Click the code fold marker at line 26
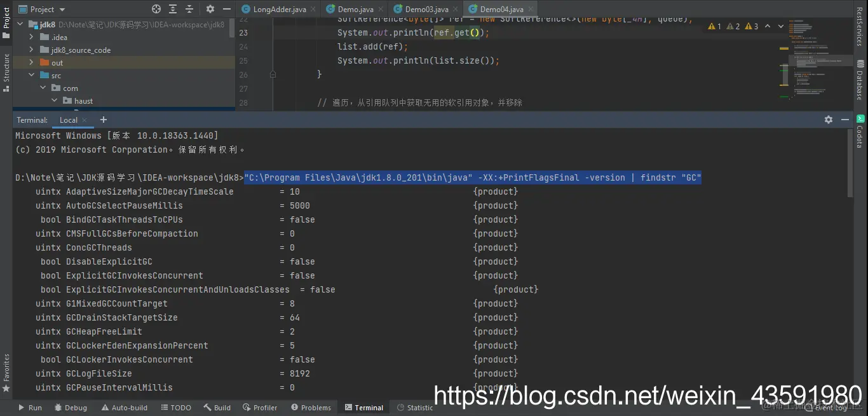 tap(273, 74)
